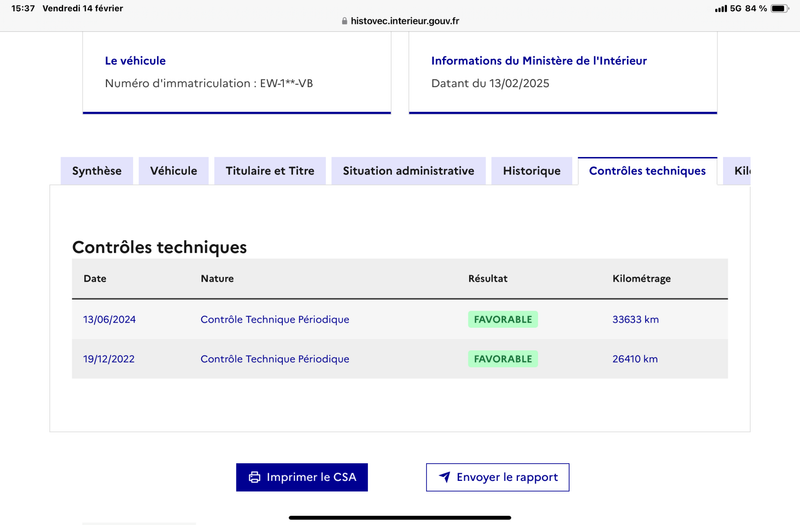
Task: Tap the 15:37 clock in status bar
Action: click(23, 8)
